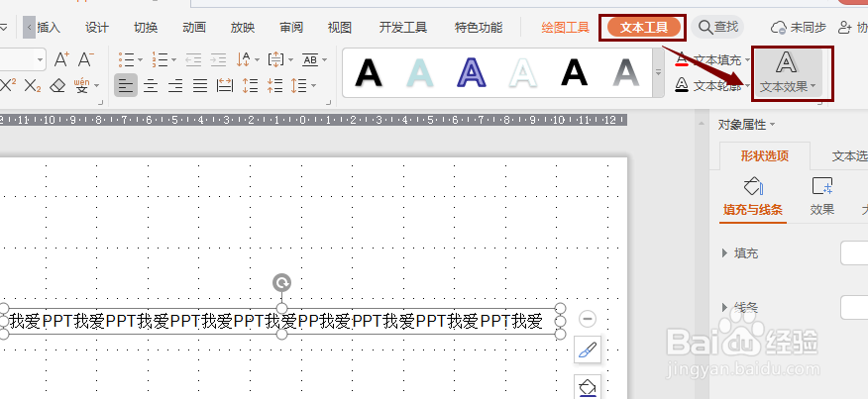Open 插入 ribbon tab

49,27
